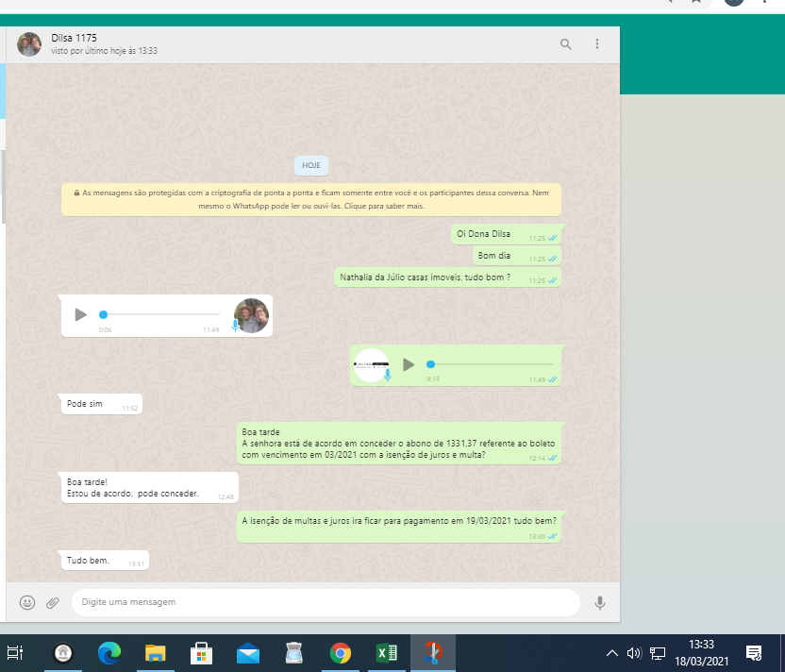Type in the message input field
This screenshot has width=785, height=672.
326,602
